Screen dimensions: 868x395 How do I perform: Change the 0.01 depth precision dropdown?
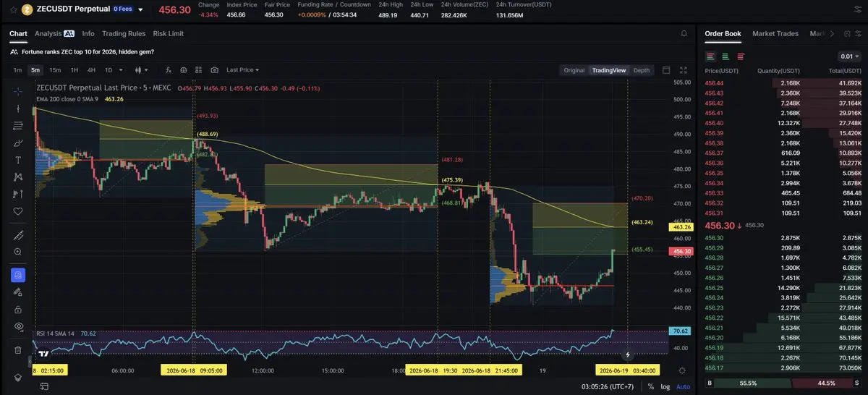851,56
